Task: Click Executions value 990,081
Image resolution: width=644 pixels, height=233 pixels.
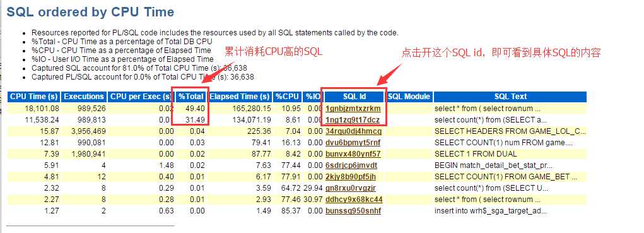Action: [x=91, y=143]
